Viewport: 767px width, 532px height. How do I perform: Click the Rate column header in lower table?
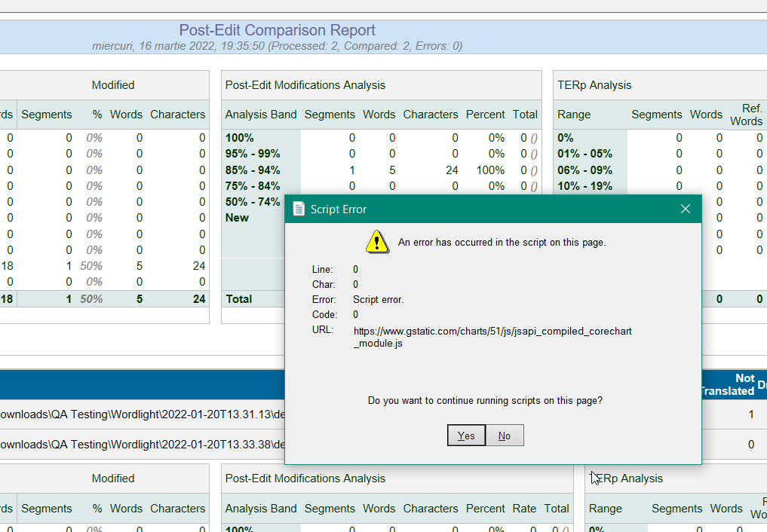click(524, 509)
